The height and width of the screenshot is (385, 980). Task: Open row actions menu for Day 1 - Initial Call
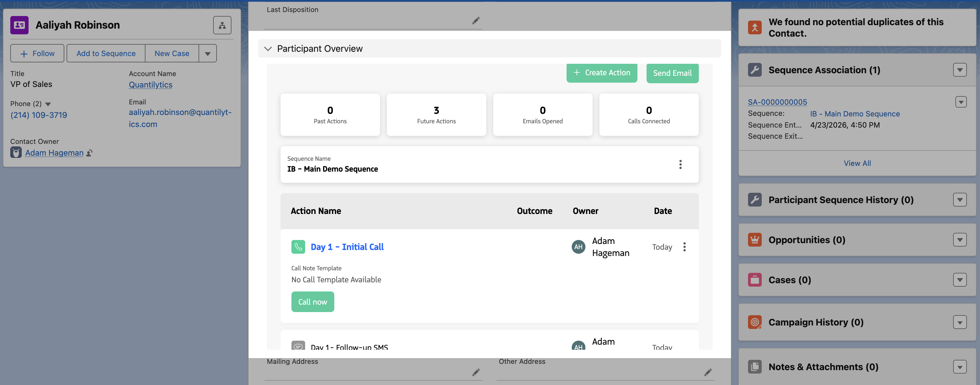click(x=684, y=247)
